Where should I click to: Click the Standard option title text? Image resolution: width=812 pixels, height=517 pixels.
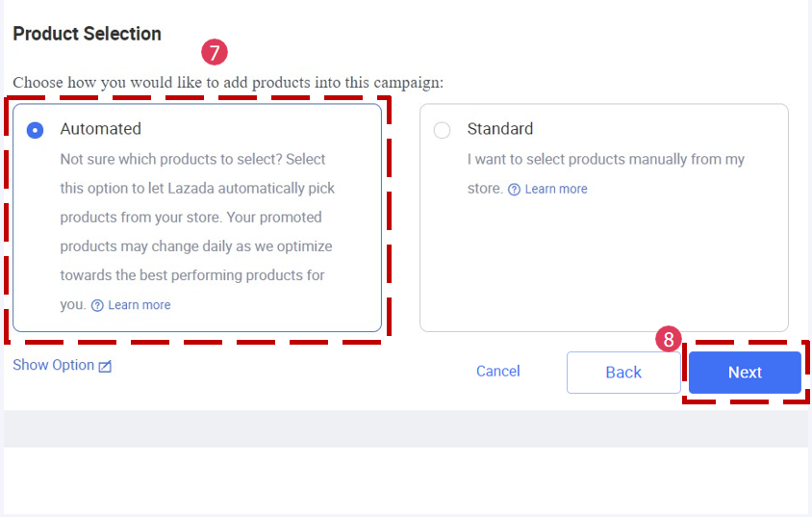pyautogui.click(x=499, y=128)
